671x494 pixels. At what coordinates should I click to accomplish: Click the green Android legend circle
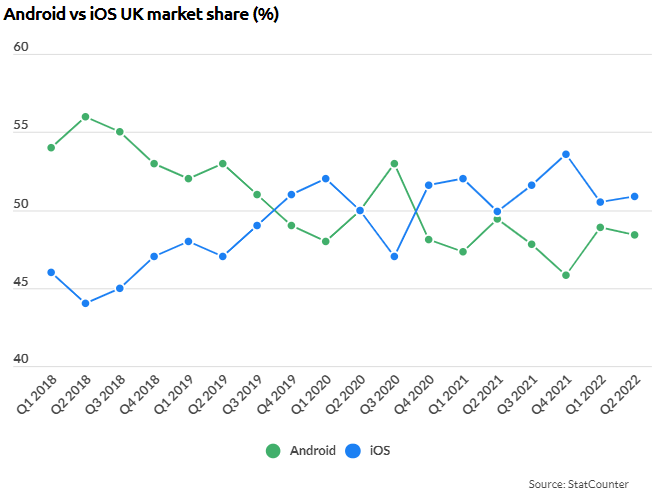click(x=273, y=451)
